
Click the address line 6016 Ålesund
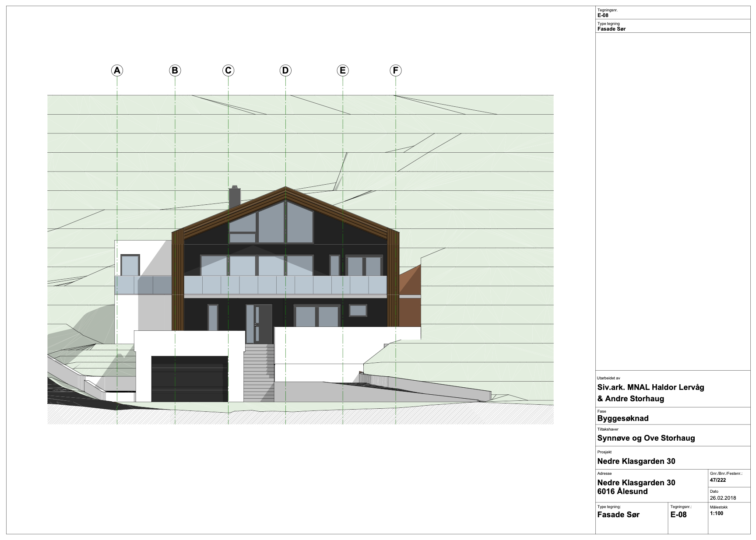point(622,491)
